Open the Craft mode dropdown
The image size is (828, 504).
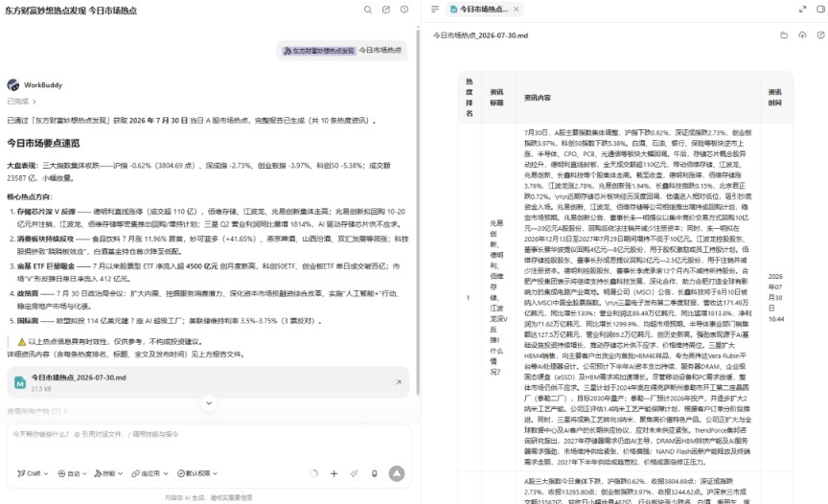point(33,473)
